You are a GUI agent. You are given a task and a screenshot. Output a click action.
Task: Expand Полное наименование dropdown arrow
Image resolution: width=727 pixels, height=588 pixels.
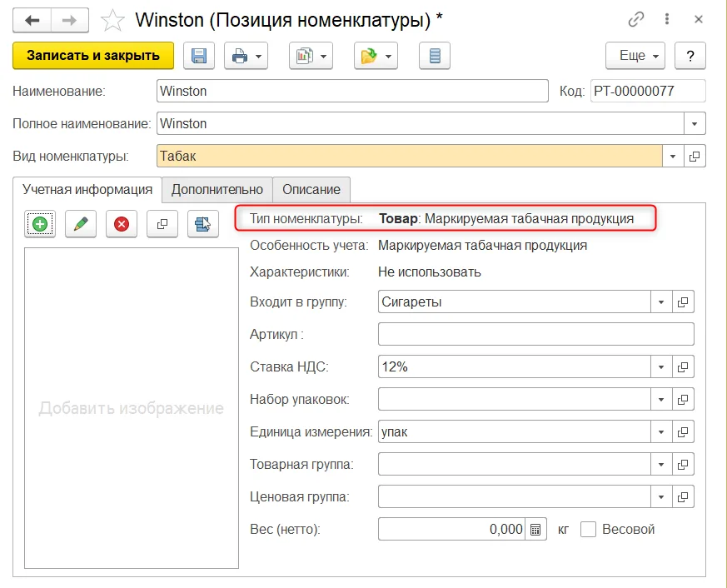[x=695, y=123]
